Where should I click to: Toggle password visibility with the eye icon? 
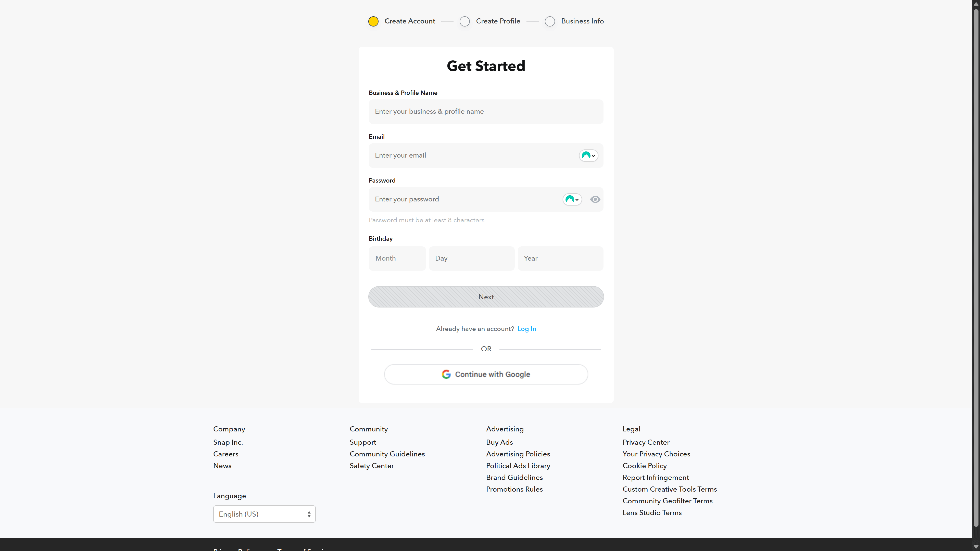(x=595, y=199)
